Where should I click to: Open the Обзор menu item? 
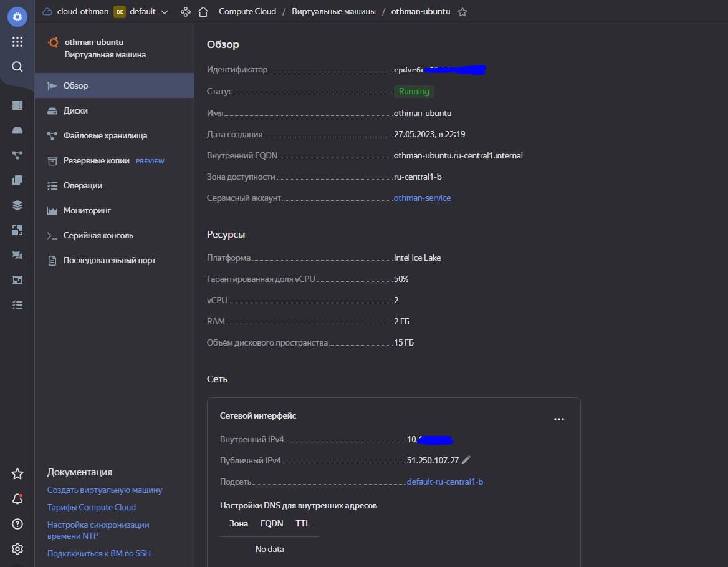(x=114, y=85)
